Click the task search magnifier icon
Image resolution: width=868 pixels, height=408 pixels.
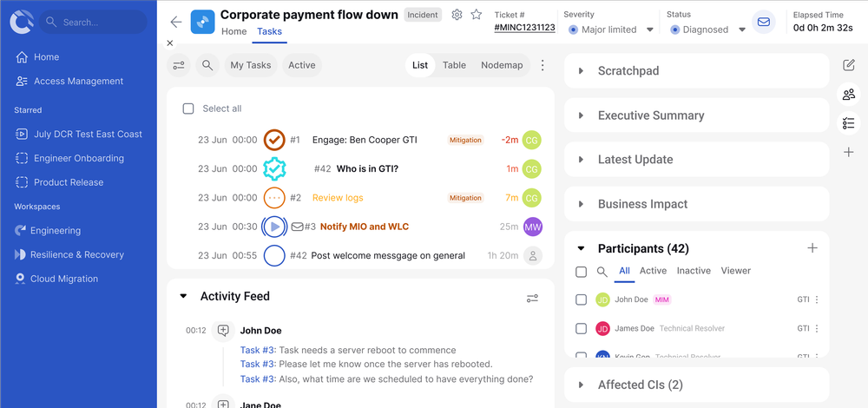[207, 65]
